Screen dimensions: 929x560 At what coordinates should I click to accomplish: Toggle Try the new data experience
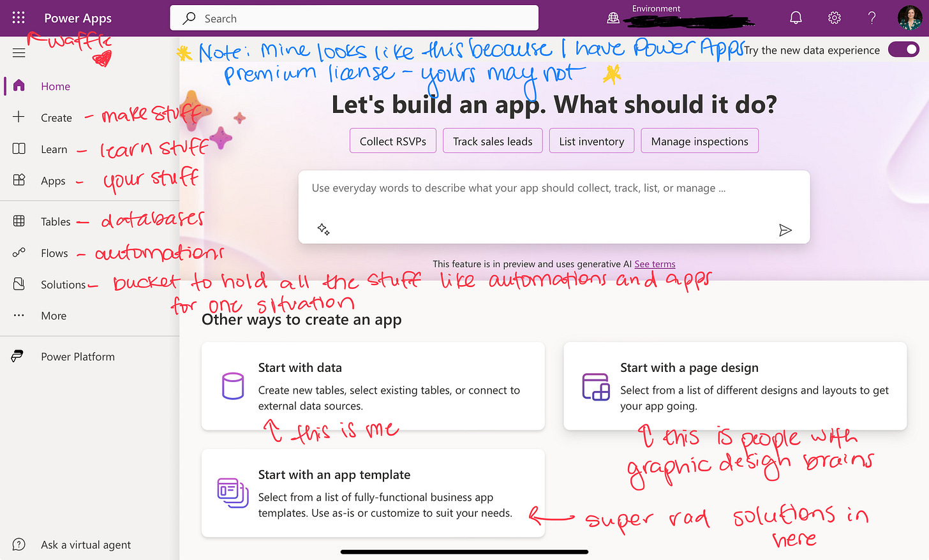coord(903,49)
